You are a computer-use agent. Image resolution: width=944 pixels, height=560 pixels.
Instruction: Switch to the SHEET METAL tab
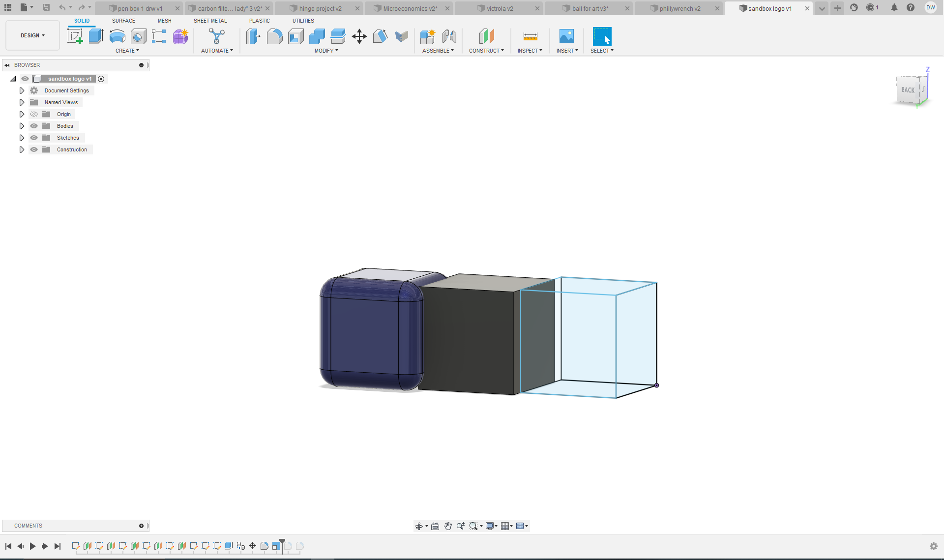[x=210, y=21]
